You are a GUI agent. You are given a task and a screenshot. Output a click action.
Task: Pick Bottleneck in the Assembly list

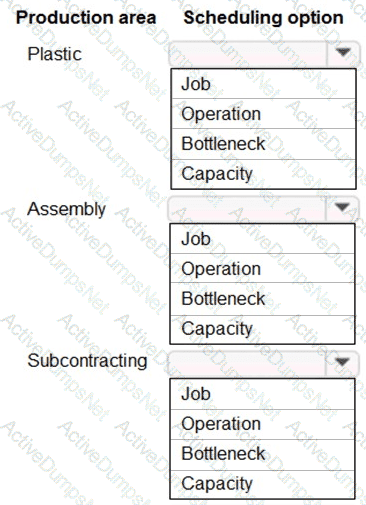tap(263, 299)
